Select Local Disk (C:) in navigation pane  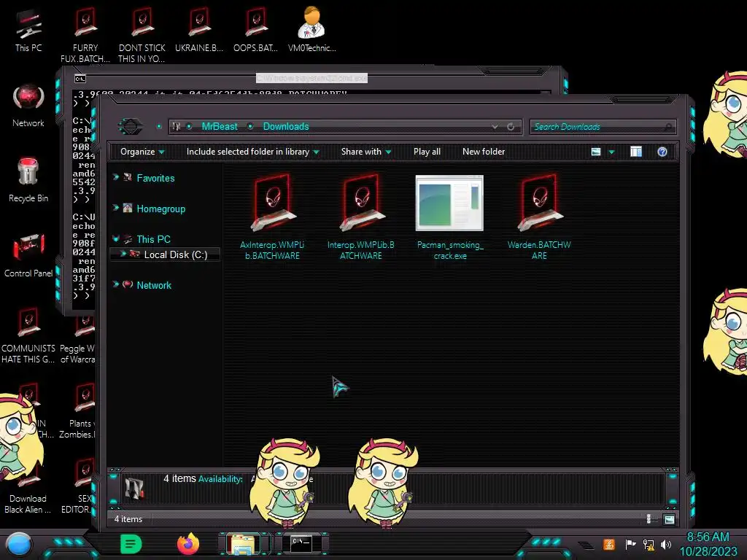tap(175, 254)
